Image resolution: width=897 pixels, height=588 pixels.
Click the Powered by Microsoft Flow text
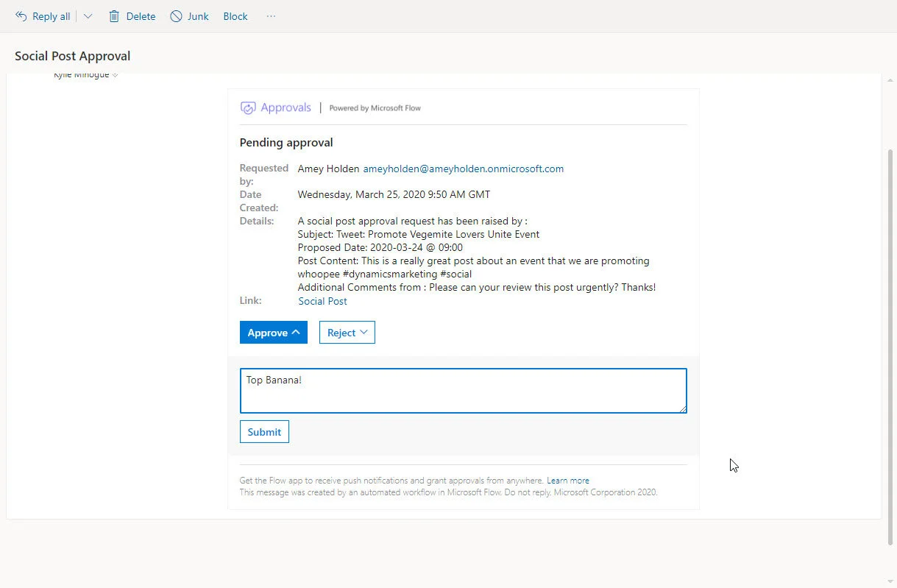tap(375, 108)
